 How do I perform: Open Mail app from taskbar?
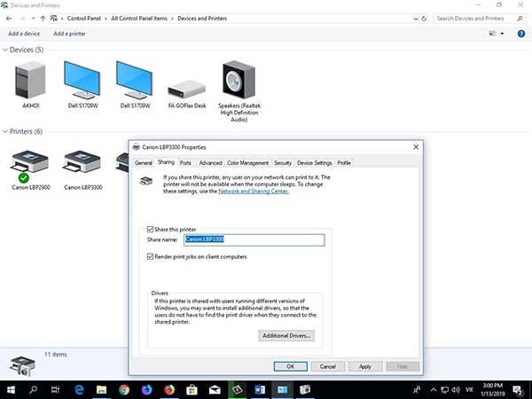click(215, 390)
